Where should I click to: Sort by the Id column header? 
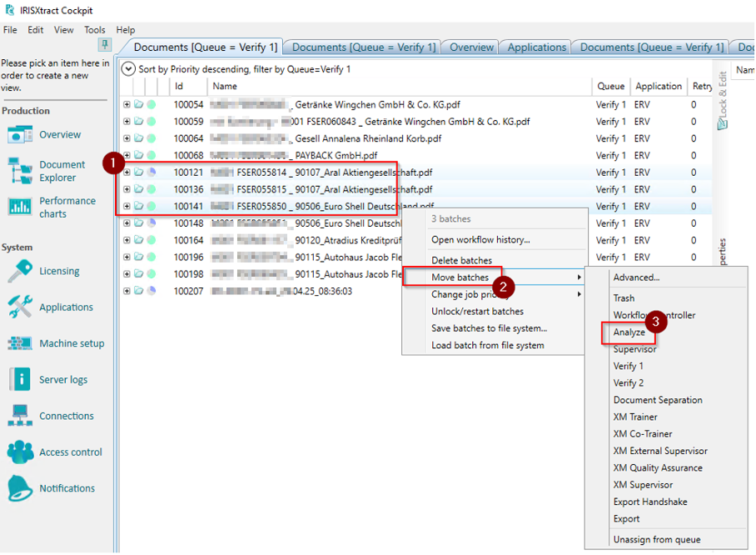coord(188,87)
